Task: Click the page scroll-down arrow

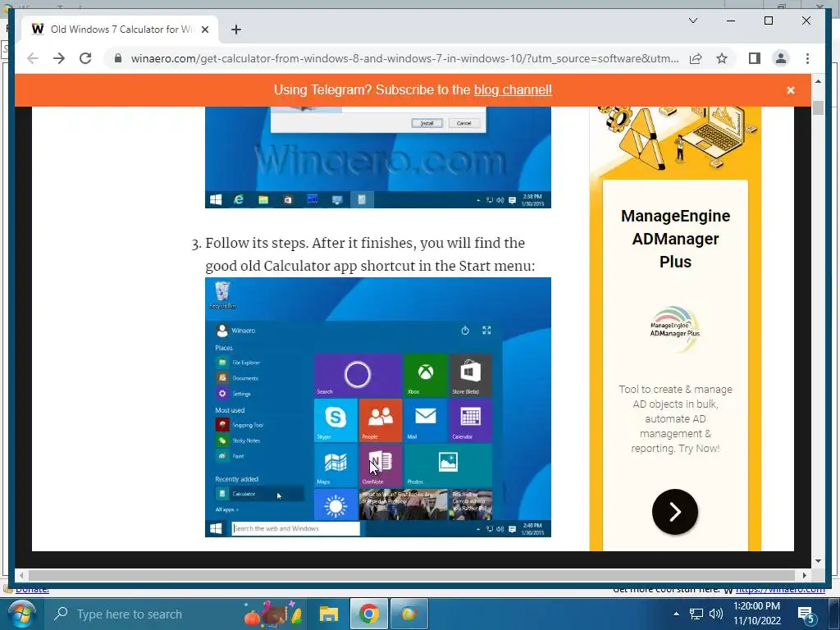Action: tap(818, 561)
